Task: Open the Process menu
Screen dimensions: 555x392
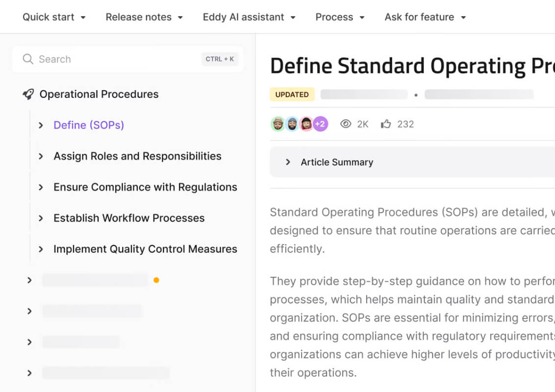Action: (340, 17)
